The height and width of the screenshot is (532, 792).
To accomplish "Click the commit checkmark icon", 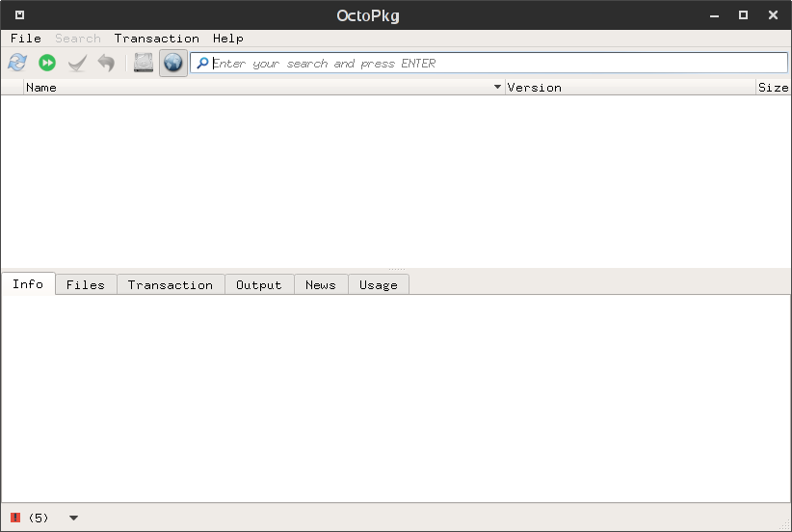I will [x=77, y=64].
